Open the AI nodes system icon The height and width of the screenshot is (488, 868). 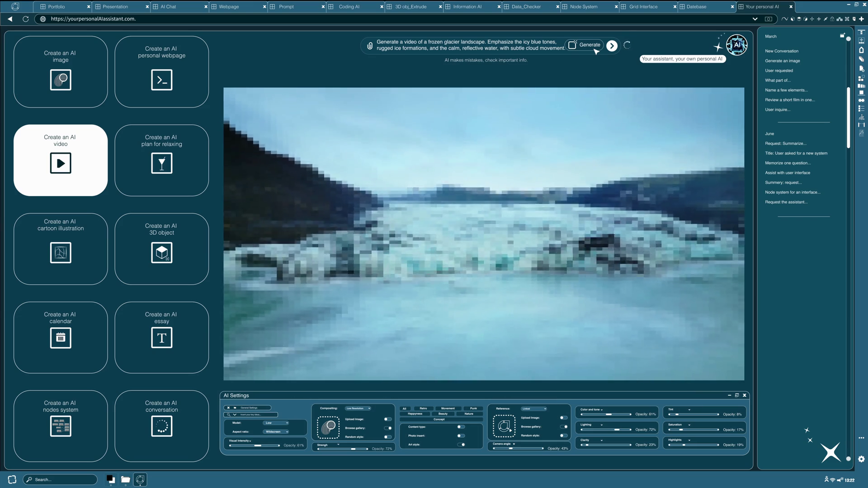click(61, 426)
